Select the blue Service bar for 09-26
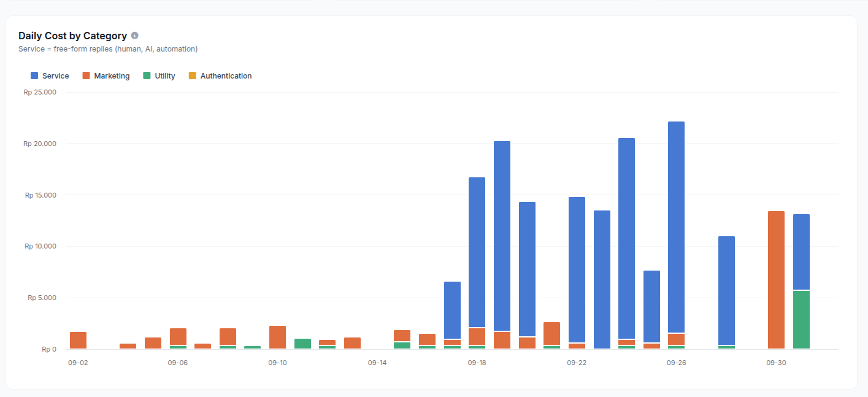Image resolution: width=868 pixels, height=397 pixels. point(676,227)
